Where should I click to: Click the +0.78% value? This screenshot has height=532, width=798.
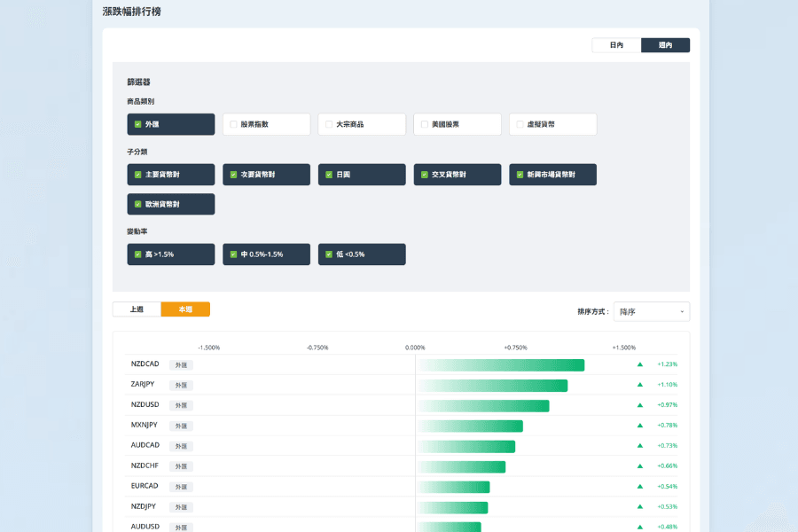(667, 426)
